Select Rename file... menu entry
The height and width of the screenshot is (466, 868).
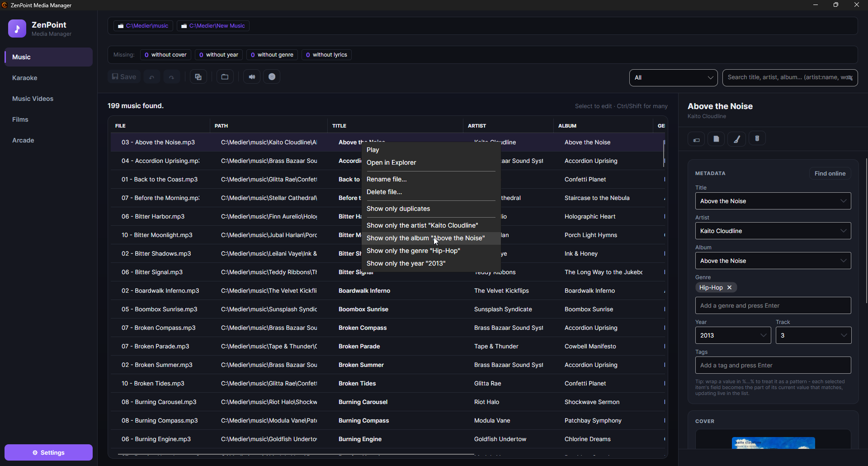(x=431, y=180)
